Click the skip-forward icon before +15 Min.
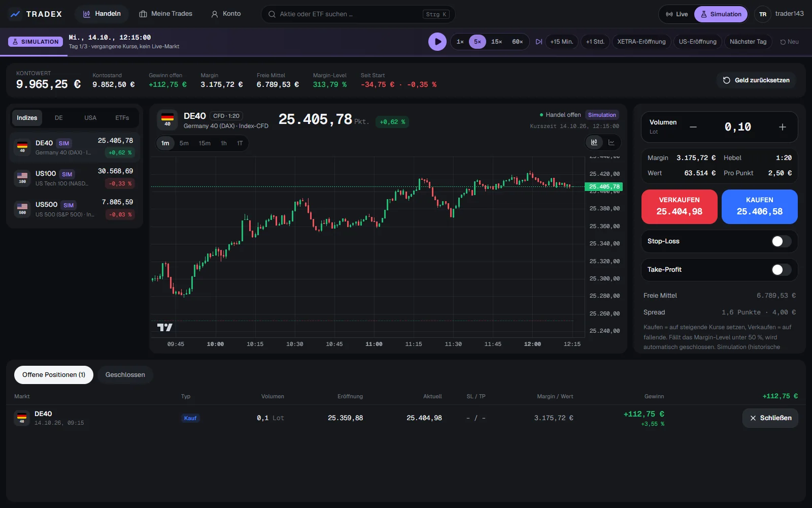Screen dimensions: 812x508 [x=538, y=42]
